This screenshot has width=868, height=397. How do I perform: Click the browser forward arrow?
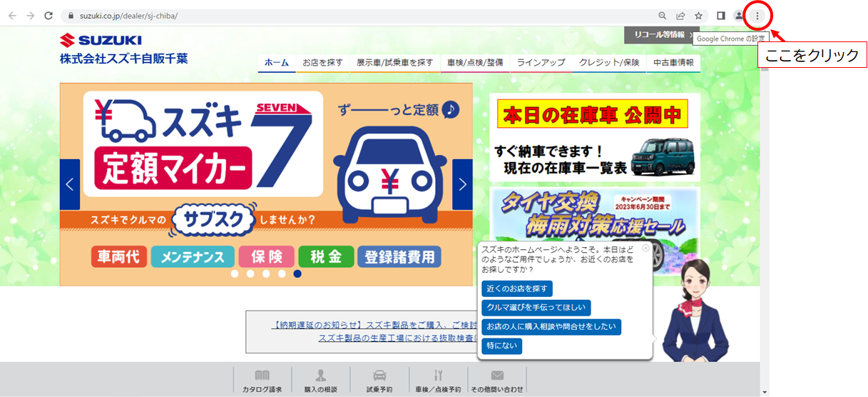(x=30, y=15)
